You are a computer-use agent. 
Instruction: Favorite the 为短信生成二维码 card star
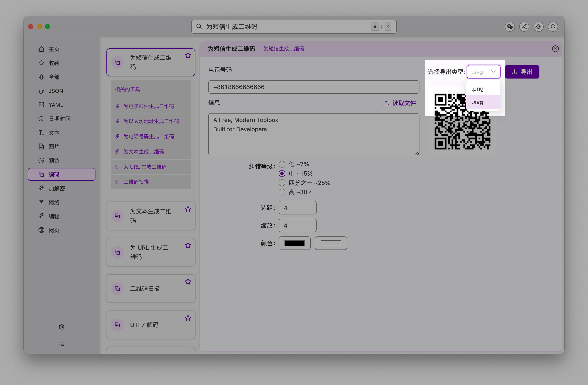pos(188,55)
